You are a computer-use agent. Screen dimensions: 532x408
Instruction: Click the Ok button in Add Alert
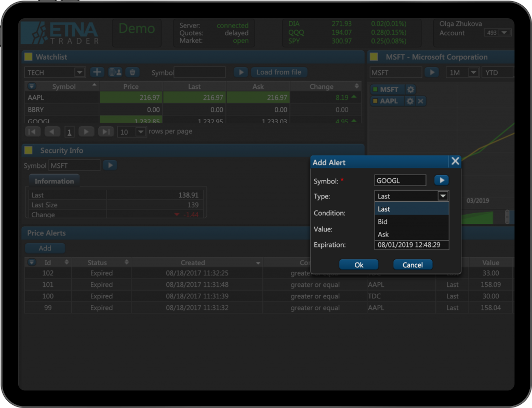coord(358,265)
